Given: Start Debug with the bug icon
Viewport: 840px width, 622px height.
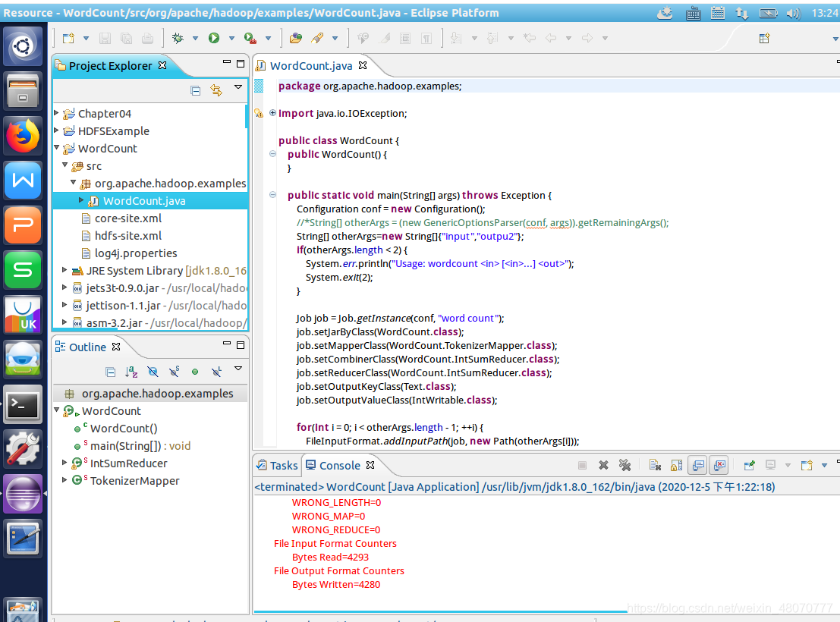Looking at the screenshot, I should tap(178, 38).
